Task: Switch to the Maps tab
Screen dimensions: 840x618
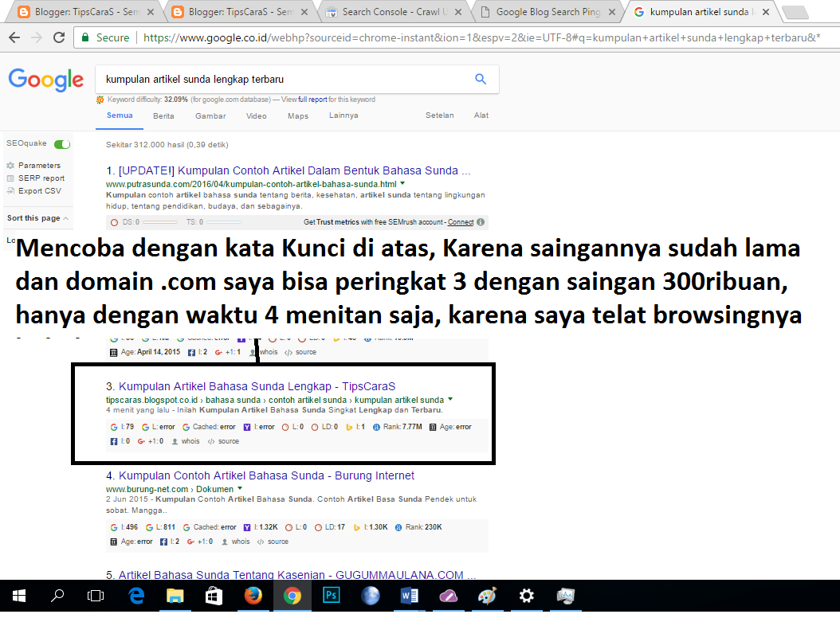Action: (x=298, y=115)
